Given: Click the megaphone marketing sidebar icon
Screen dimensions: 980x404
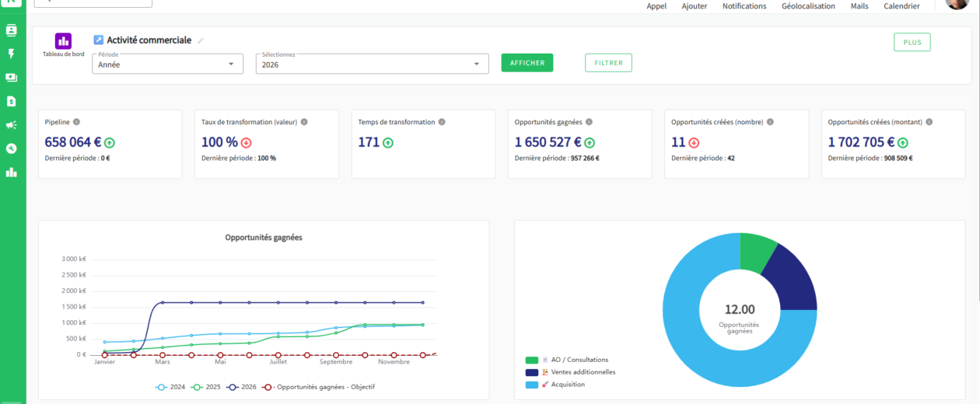Looking at the screenshot, I should tap(11, 125).
